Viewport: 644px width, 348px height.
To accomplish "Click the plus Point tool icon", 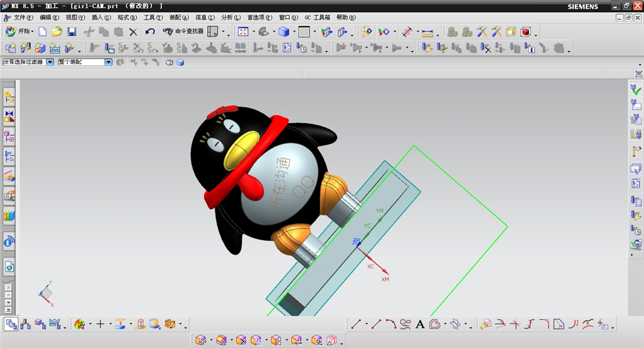I will [x=100, y=324].
